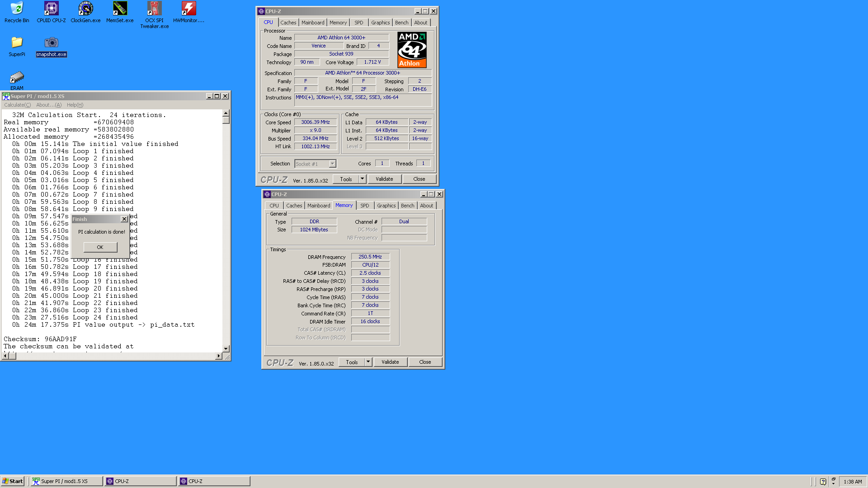Select the snapshot.exe desktop icon

(x=51, y=46)
